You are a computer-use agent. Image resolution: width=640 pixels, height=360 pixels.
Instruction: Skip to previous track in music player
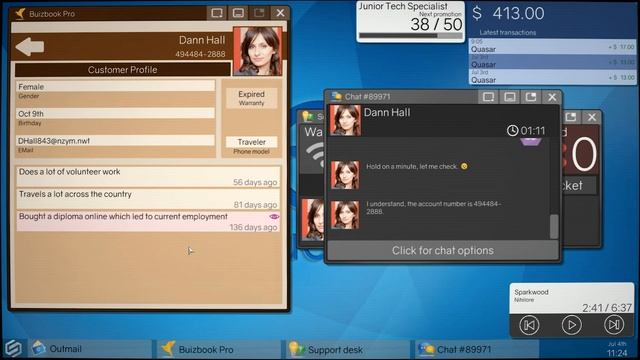(529, 325)
